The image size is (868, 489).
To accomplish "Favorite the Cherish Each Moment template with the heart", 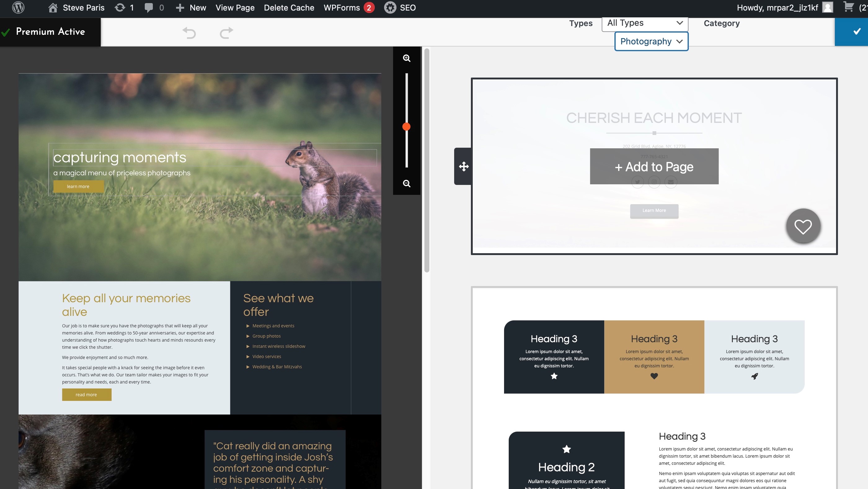I will coord(803,226).
